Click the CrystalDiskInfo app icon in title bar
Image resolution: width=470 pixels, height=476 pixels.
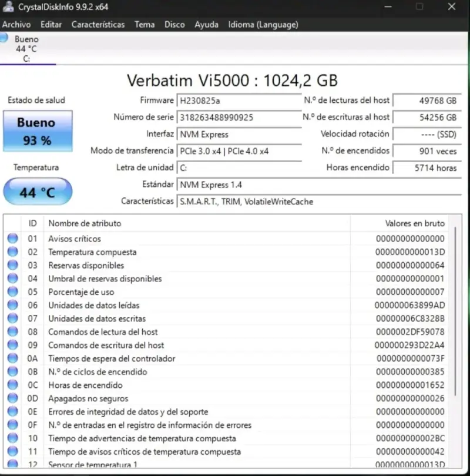(x=8, y=6)
